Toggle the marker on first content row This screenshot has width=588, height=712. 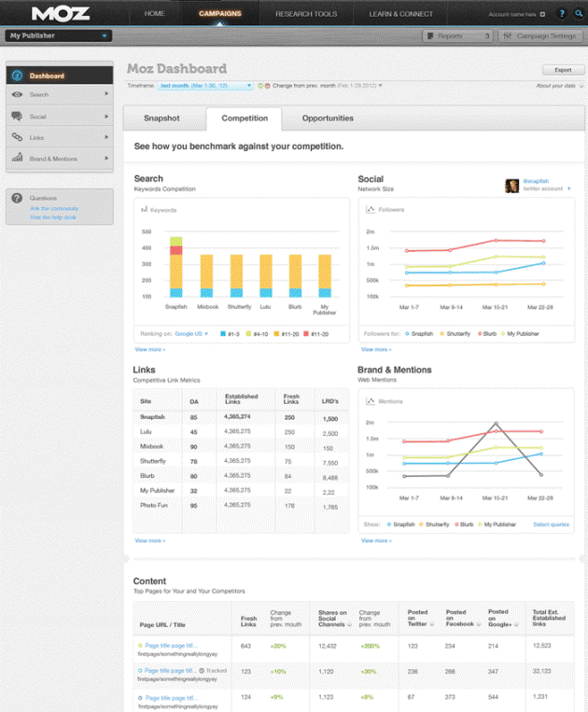coord(140,645)
